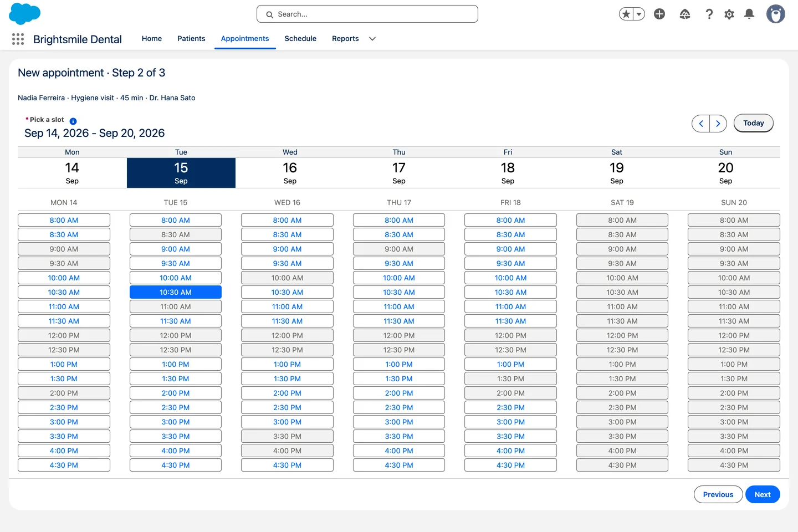
Task: Pick the Monday 1:30 PM slot
Action: (64, 378)
